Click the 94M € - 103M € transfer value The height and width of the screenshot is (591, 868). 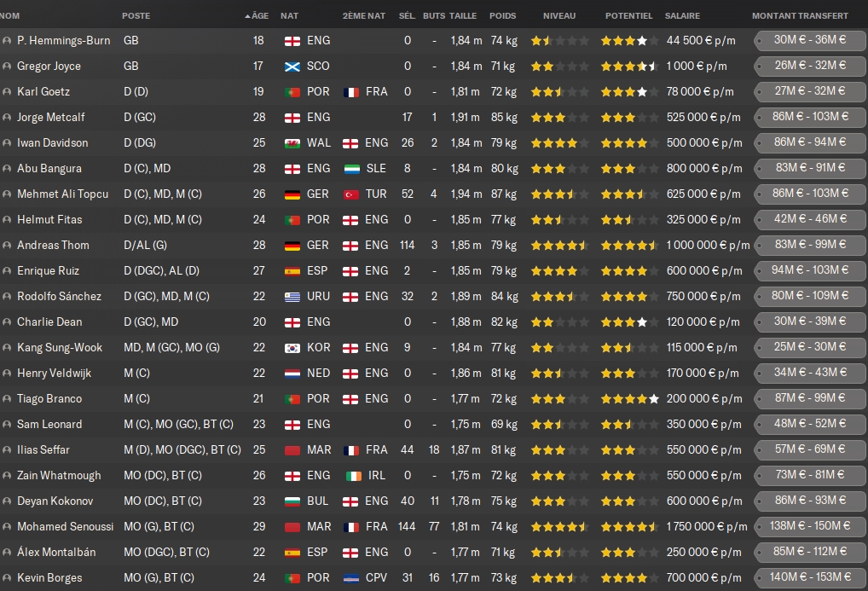pos(810,269)
